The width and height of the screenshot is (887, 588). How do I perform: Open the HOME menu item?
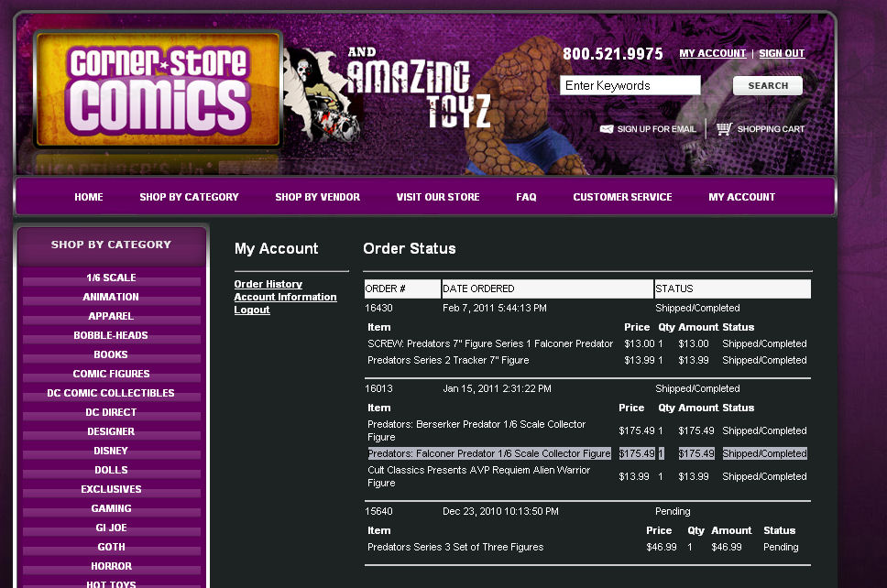click(x=89, y=197)
